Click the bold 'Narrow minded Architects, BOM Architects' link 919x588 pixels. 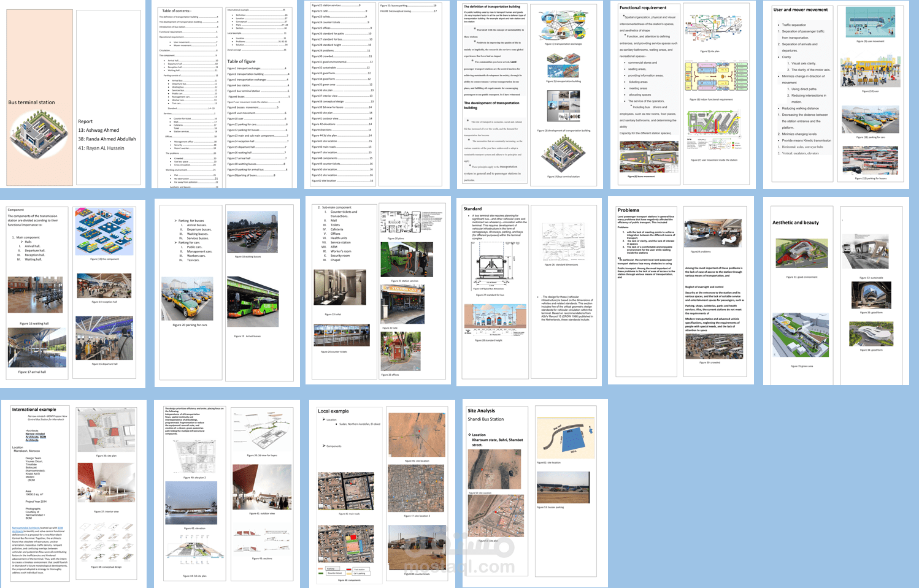click(36, 437)
